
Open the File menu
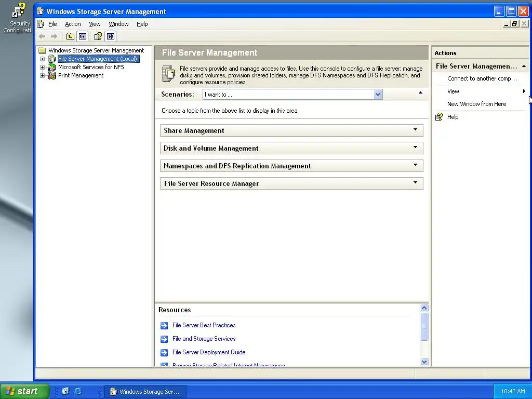tap(52, 24)
